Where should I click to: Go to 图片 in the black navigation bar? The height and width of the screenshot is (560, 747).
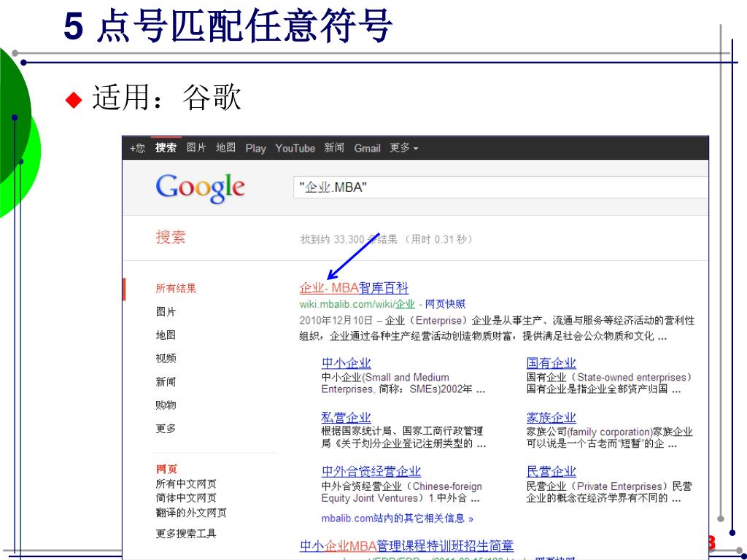click(196, 148)
